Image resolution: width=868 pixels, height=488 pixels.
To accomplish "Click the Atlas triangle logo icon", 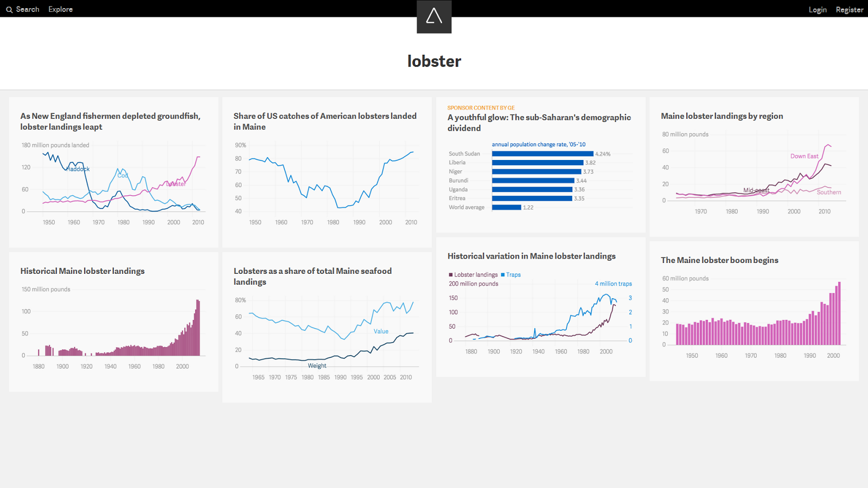I will [434, 16].
